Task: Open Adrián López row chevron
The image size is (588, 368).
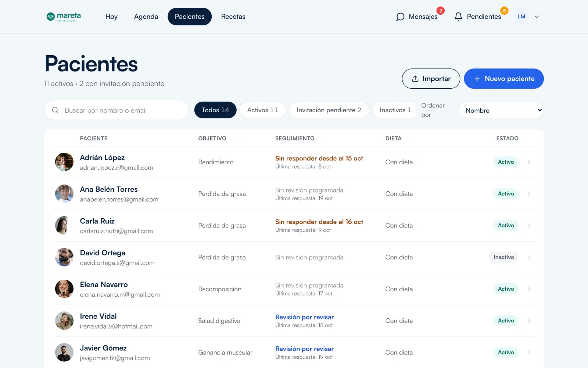Action: 529,162
